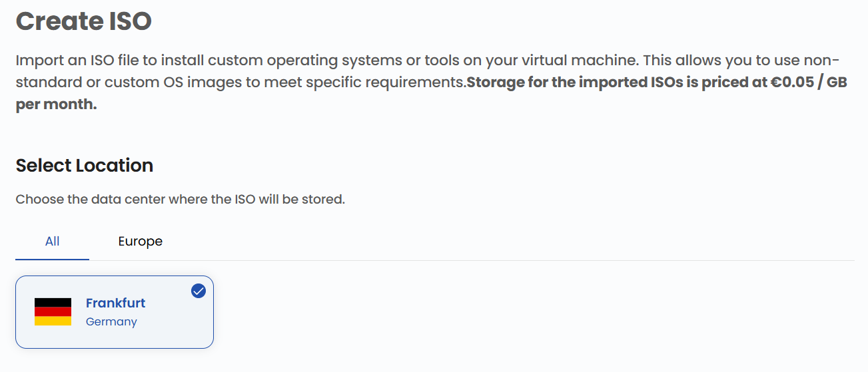Click the red stripe of the flag
This screenshot has width=868, height=372.
53,311
